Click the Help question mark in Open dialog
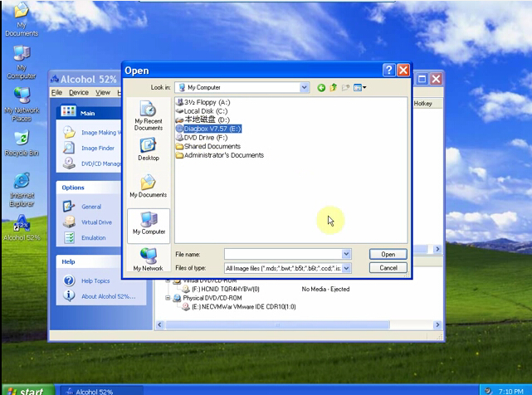Viewport: 532px width, 395px height. click(x=388, y=71)
